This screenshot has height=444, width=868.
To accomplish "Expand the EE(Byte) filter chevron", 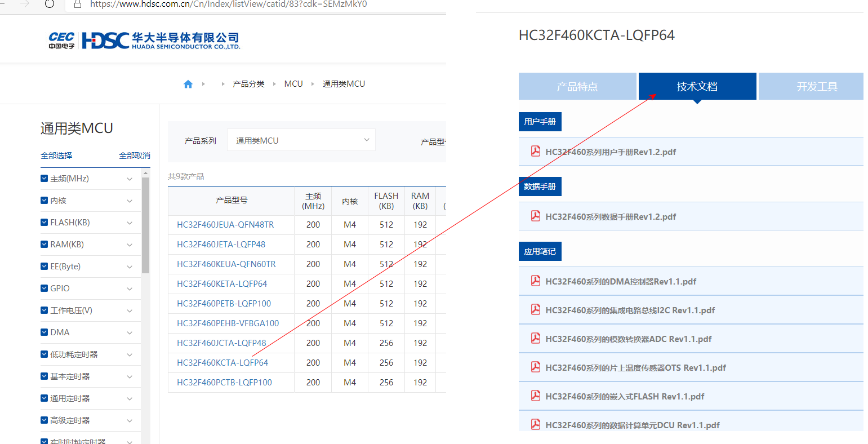I will [130, 267].
